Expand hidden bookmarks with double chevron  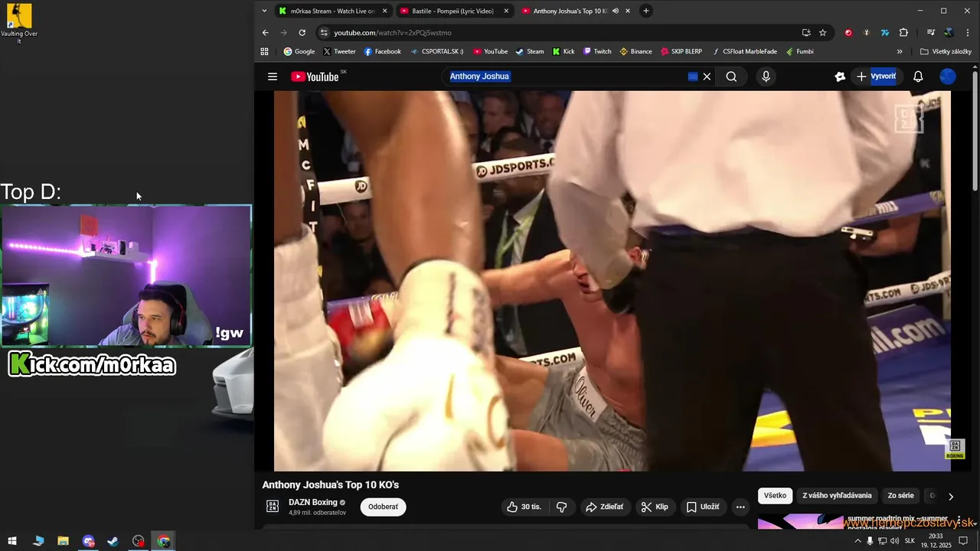click(x=900, y=51)
